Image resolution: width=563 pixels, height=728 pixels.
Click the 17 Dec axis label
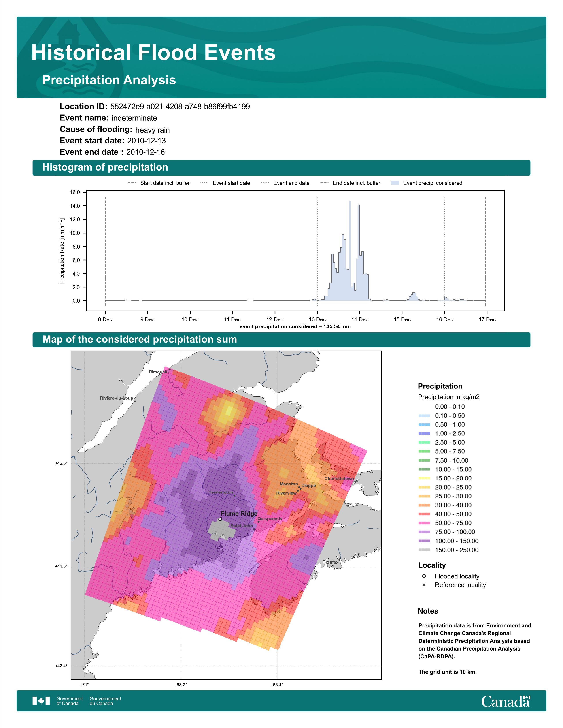[487, 319]
